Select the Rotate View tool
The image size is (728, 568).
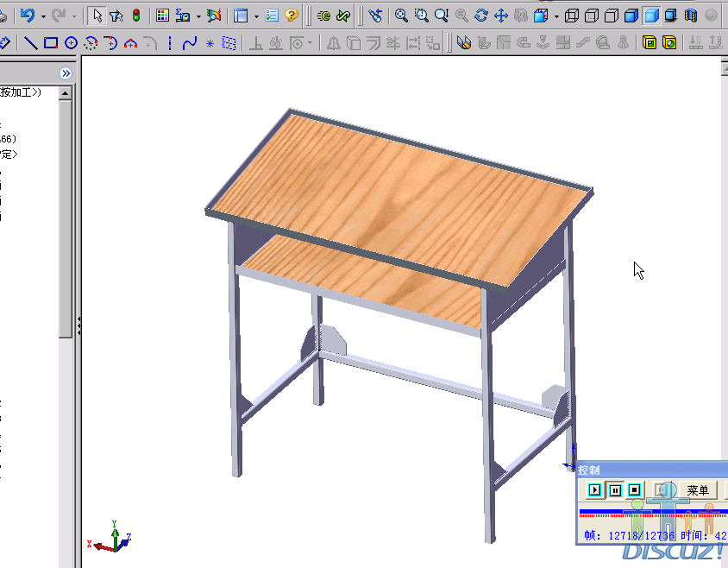[481, 16]
